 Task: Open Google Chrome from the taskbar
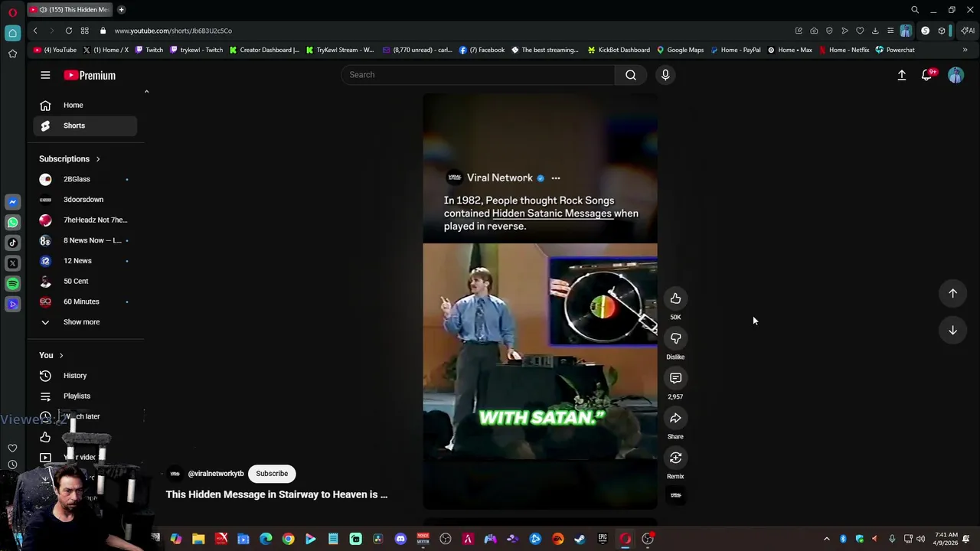point(288,539)
